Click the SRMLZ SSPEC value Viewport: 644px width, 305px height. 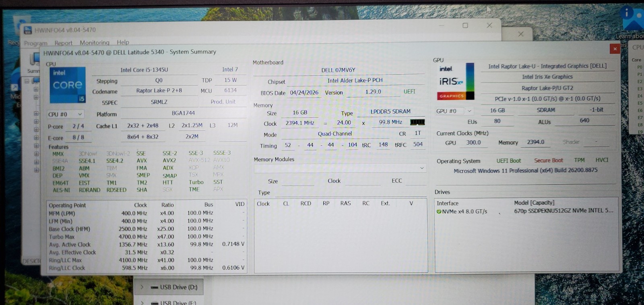coord(159,102)
